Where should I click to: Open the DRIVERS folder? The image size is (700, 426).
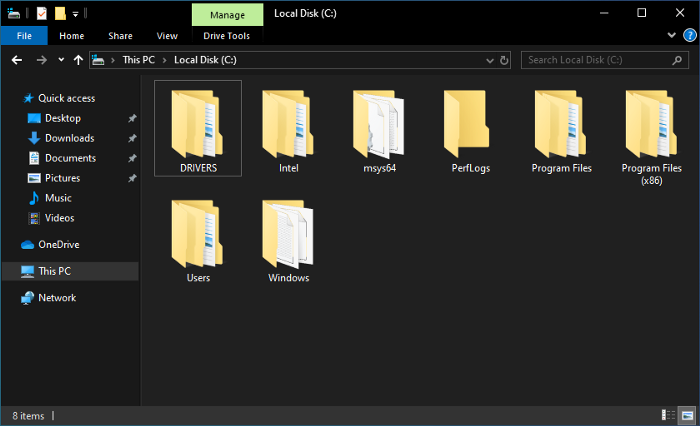(197, 128)
